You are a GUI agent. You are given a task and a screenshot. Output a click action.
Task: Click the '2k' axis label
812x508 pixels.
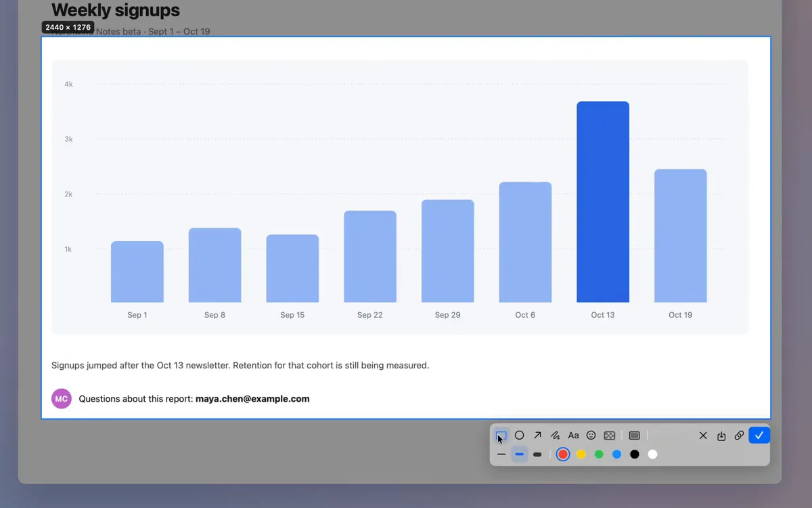click(68, 194)
